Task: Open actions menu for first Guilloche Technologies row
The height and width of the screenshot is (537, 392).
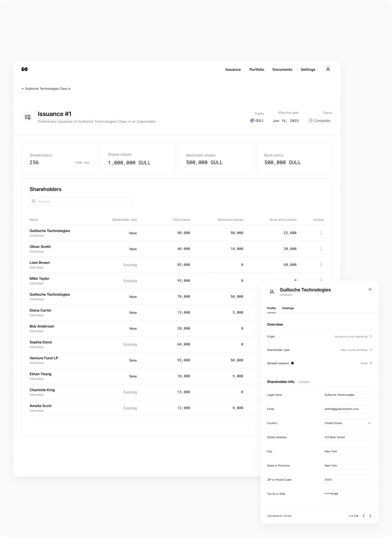Action: [321, 233]
